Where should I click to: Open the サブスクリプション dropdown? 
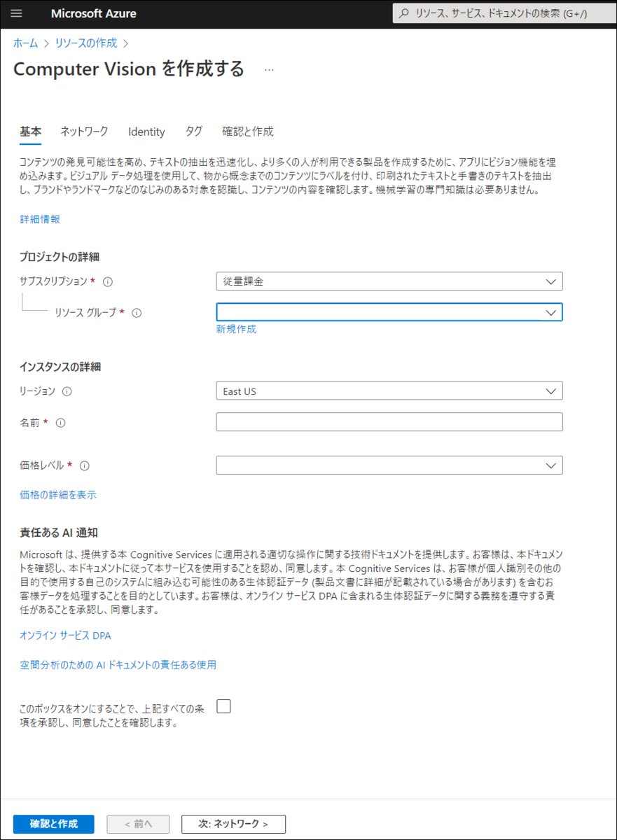[x=389, y=281]
